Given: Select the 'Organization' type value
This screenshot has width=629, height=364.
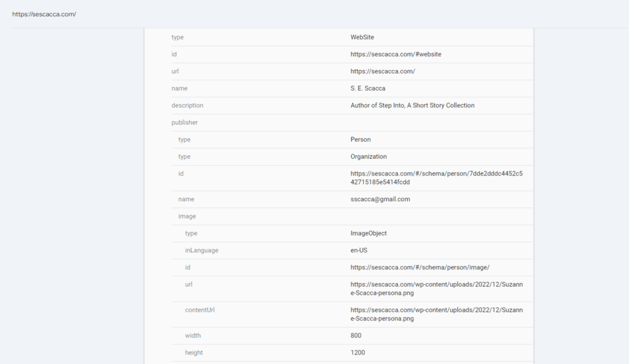Looking at the screenshot, I should click(368, 157).
